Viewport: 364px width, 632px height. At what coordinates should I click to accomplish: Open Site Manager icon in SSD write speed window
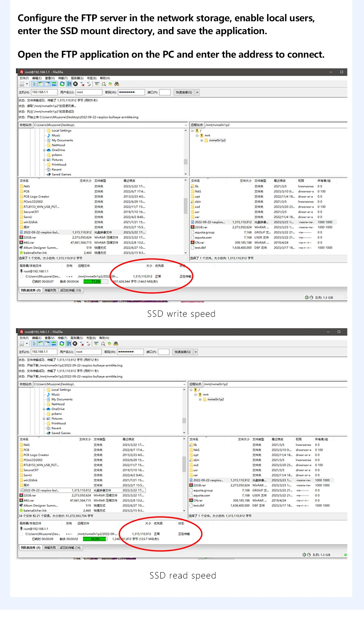(22, 84)
